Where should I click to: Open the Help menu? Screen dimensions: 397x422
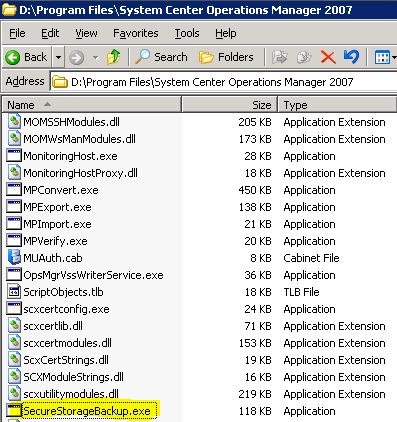point(226,33)
